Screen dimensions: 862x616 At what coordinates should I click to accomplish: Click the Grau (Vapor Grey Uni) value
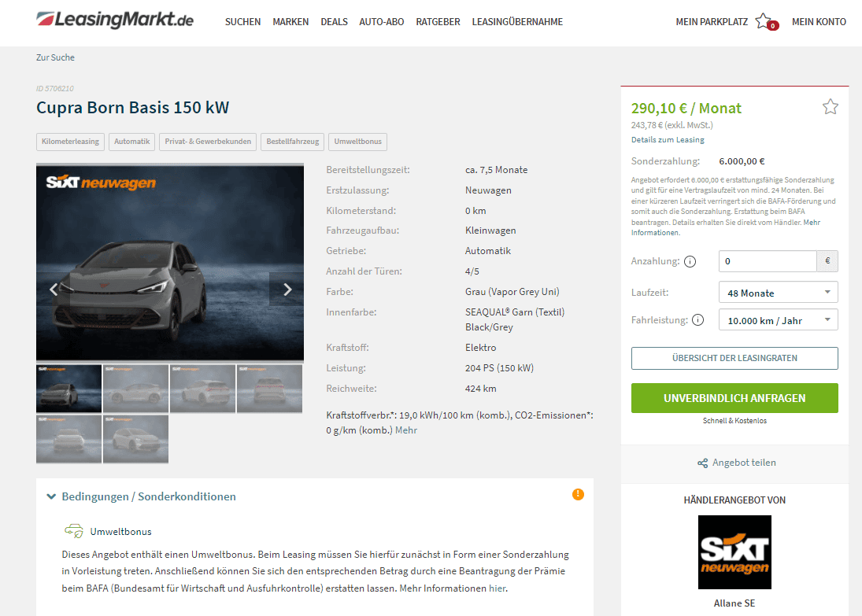pyautogui.click(x=512, y=292)
